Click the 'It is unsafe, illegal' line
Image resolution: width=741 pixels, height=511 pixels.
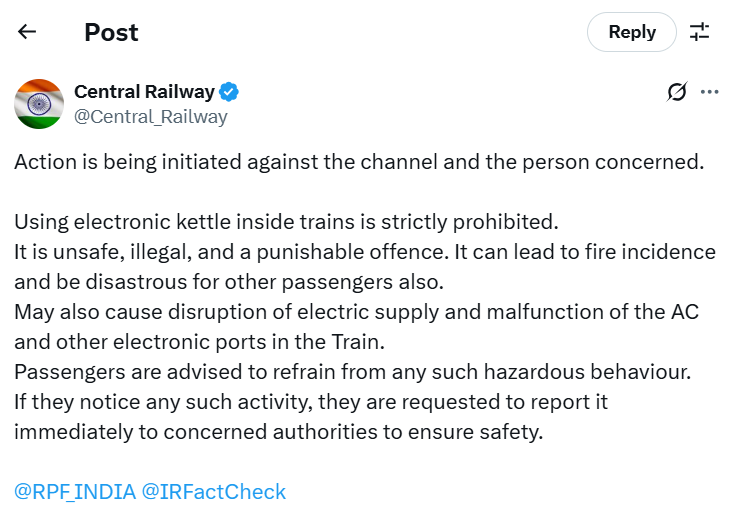365,251
